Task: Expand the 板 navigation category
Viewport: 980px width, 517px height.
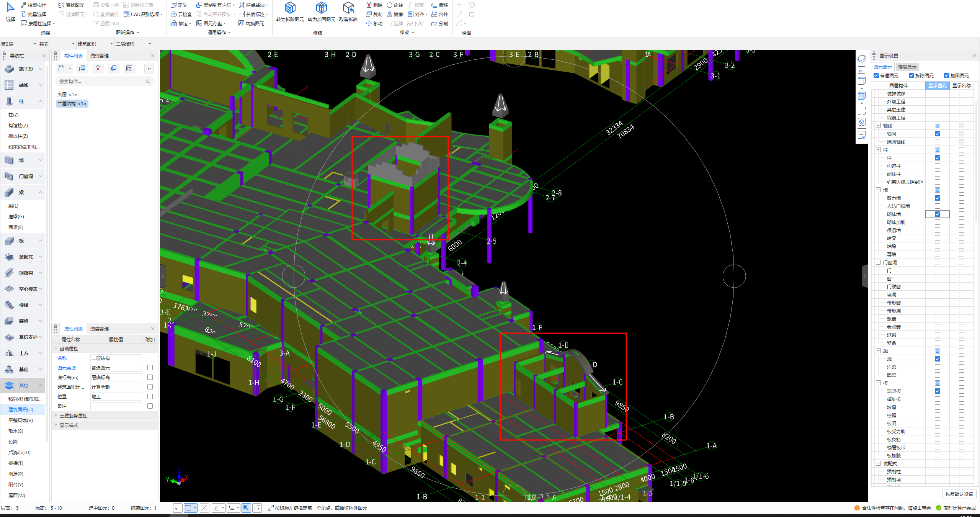Action: [23, 241]
